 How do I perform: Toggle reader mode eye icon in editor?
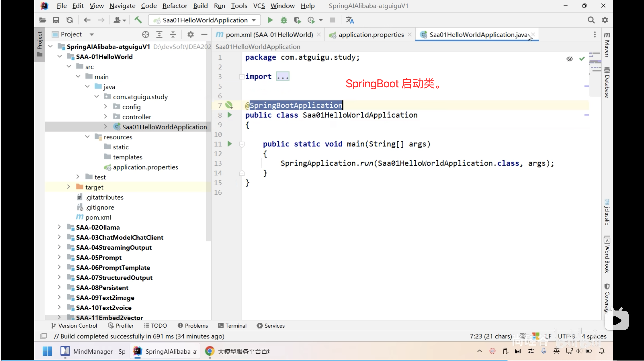point(570,59)
